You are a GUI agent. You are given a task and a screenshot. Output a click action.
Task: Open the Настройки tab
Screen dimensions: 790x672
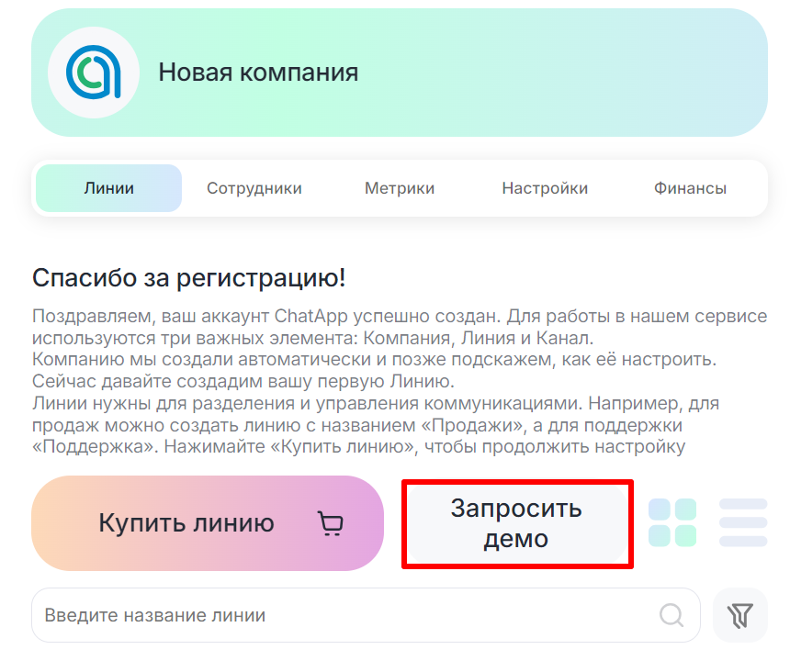coord(545,188)
